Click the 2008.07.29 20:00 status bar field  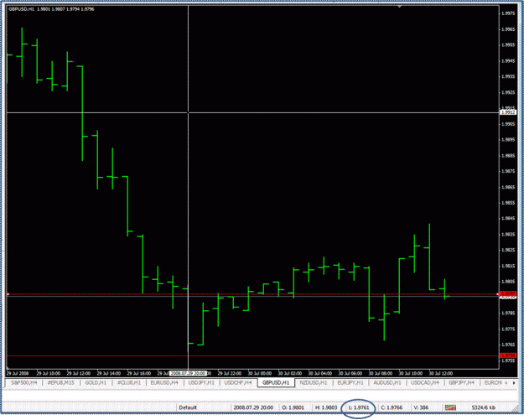253,407
